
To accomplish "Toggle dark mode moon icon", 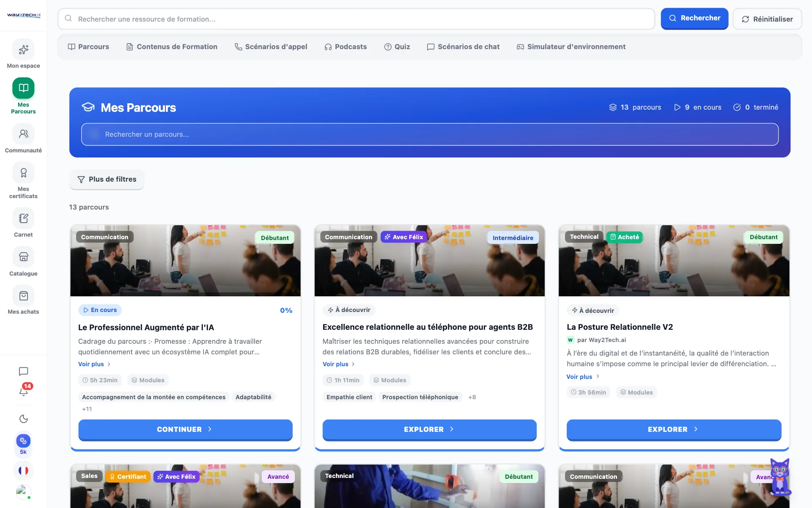I will click(x=24, y=419).
